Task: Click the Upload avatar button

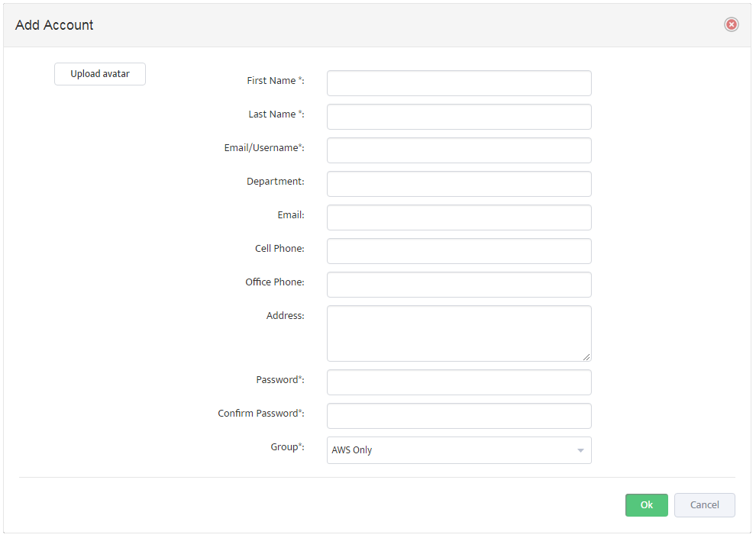Action: tap(100, 74)
